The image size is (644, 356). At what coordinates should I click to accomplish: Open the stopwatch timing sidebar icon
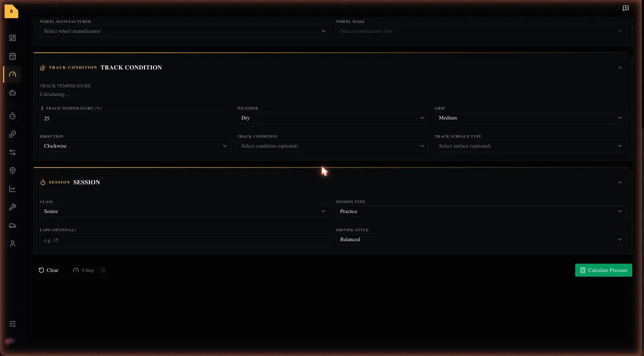pyautogui.click(x=12, y=116)
